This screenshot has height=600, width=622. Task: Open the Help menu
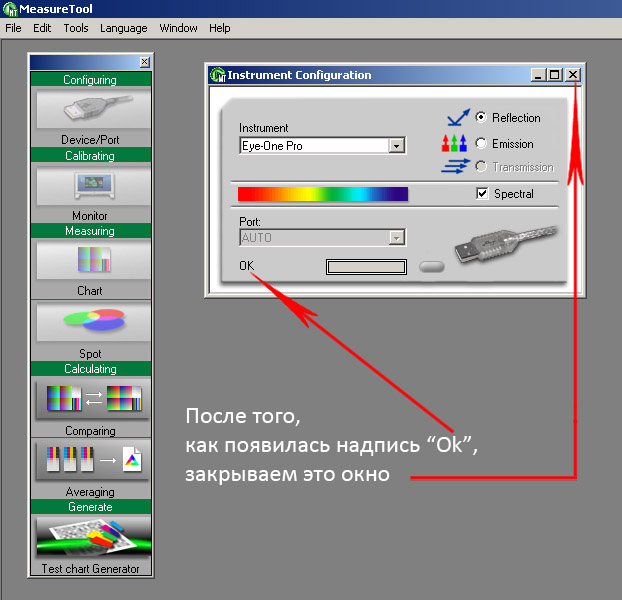[x=219, y=28]
